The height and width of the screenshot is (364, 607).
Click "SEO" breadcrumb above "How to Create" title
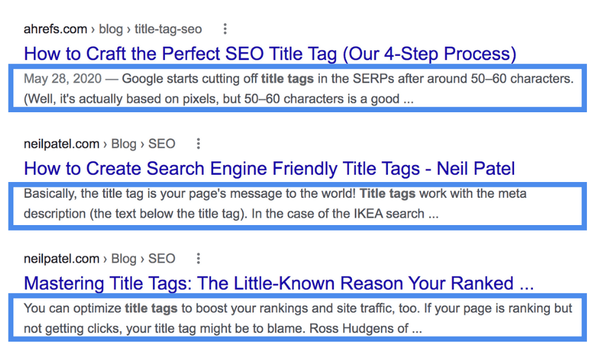161,144
